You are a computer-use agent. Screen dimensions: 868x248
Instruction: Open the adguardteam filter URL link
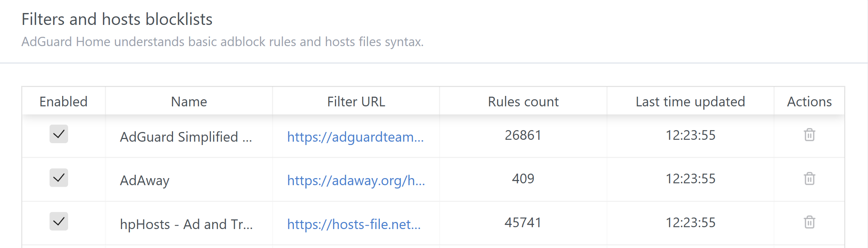pyautogui.click(x=355, y=137)
